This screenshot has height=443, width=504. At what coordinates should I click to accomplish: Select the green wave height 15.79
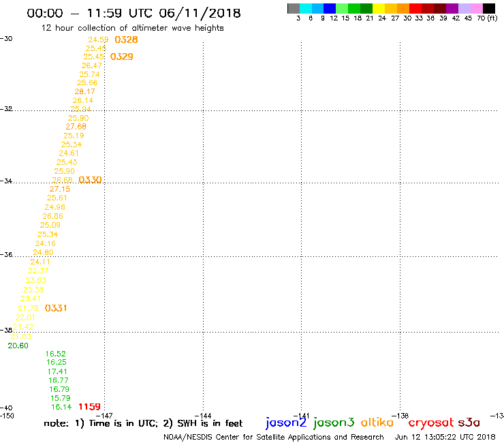point(61,398)
